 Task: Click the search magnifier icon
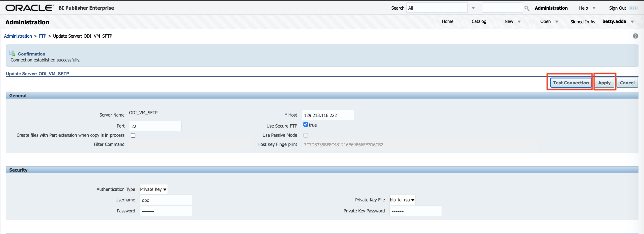click(x=526, y=8)
